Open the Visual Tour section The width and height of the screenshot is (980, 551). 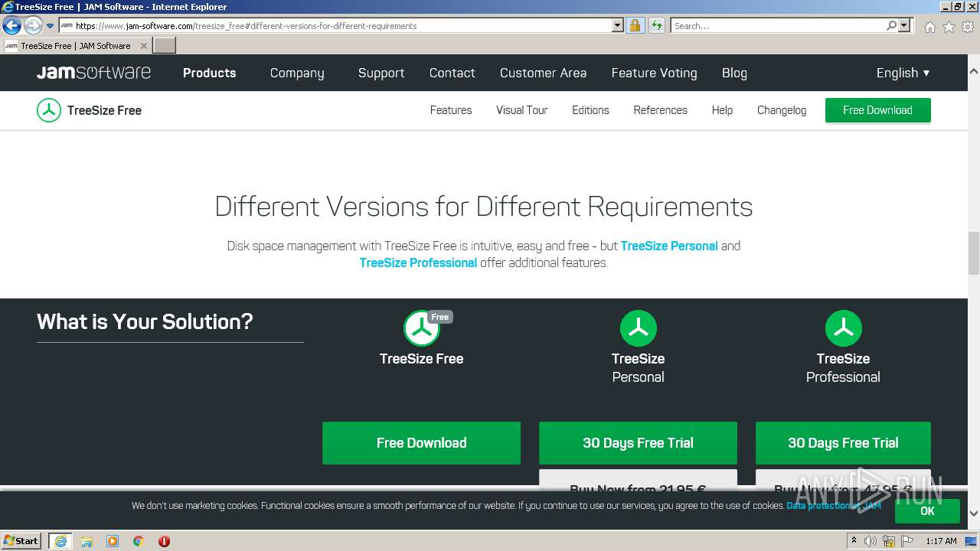(x=521, y=110)
